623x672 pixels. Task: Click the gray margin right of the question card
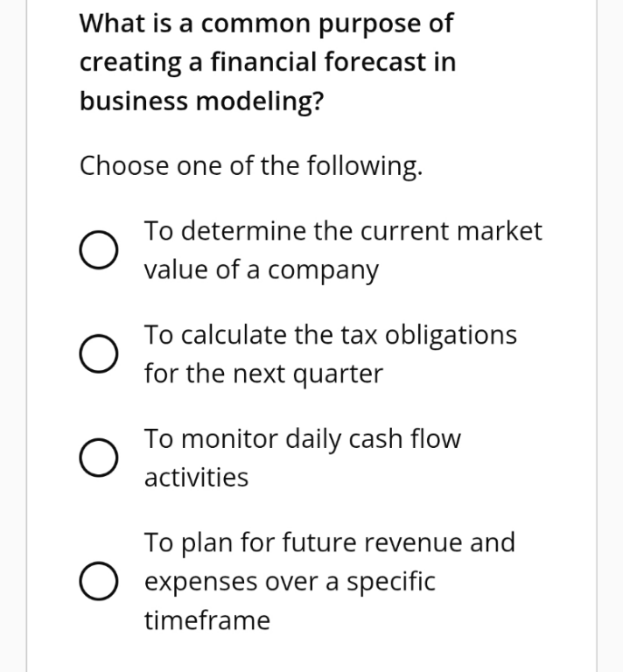[610, 336]
